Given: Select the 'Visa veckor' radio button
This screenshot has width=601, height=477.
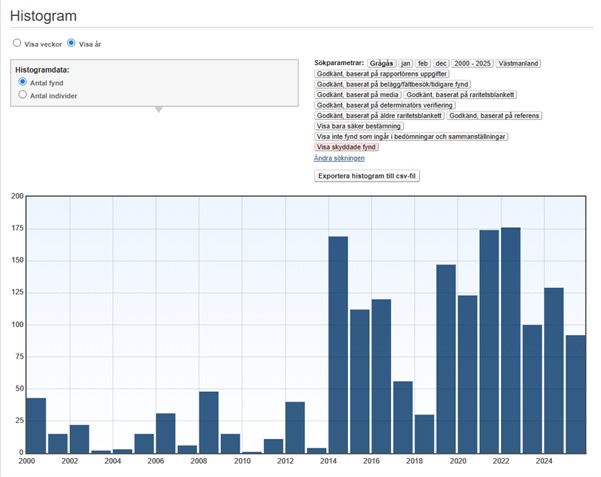Looking at the screenshot, I should coord(17,43).
